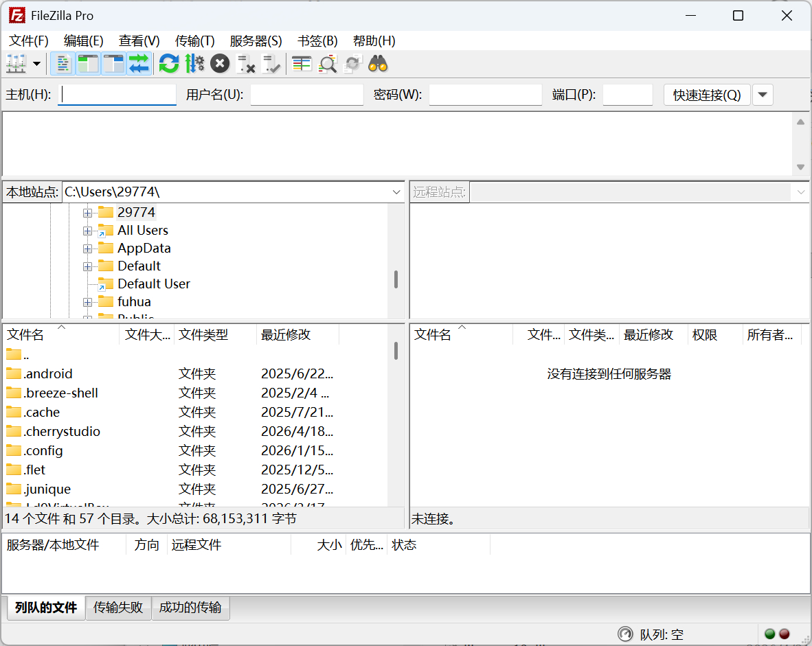Image resolution: width=812 pixels, height=646 pixels.
Task: Switch to the 成功的传输 tab
Action: (190, 607)
